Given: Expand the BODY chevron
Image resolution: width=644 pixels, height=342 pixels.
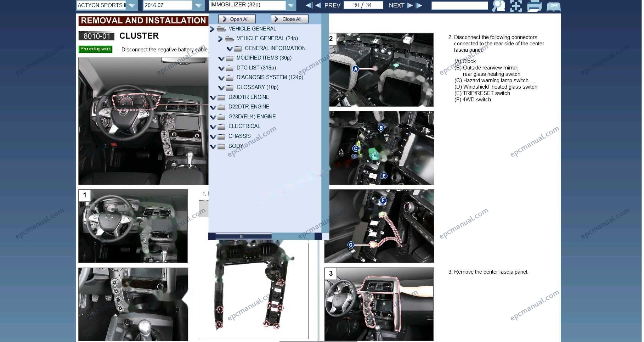Looking at the screenshot, I should point(213,146).
